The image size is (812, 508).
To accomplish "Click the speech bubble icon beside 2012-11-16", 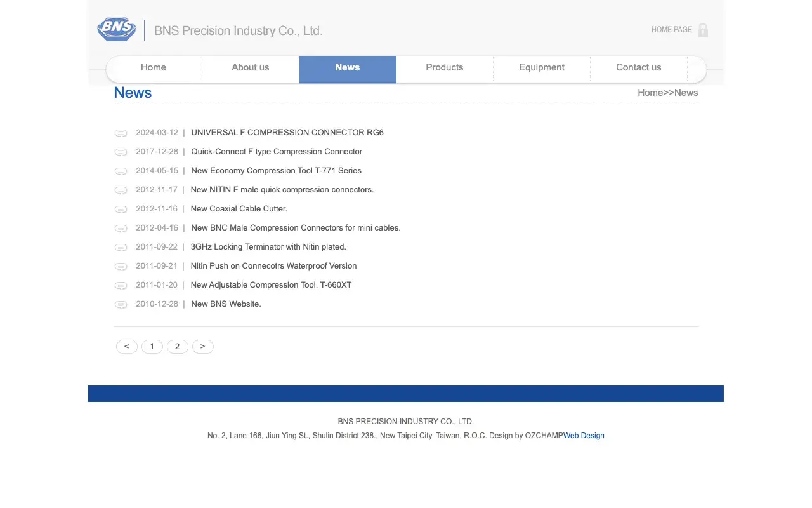I will point(121,210).
